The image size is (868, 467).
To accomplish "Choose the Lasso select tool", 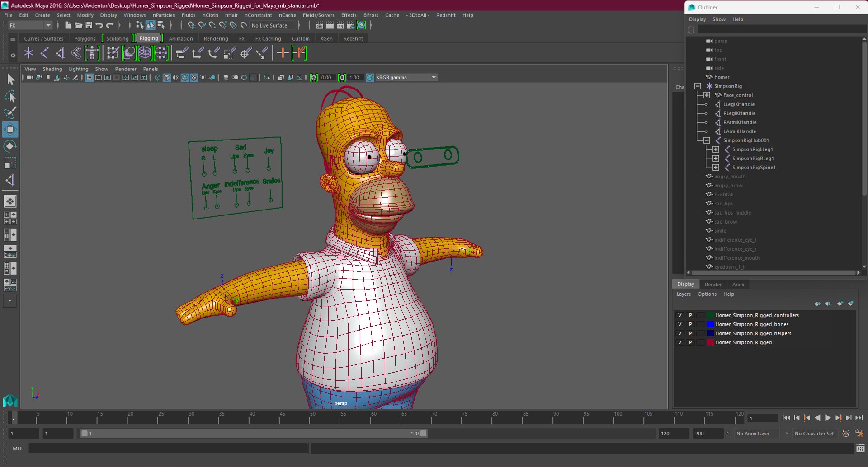I will pyautogui.click(x=10, y=97).
